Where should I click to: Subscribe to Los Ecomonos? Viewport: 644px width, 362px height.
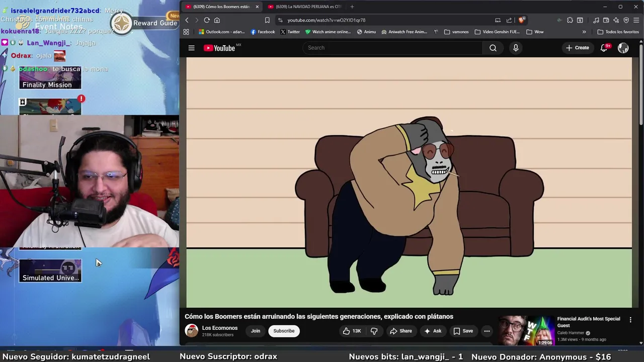coord(284,331)
